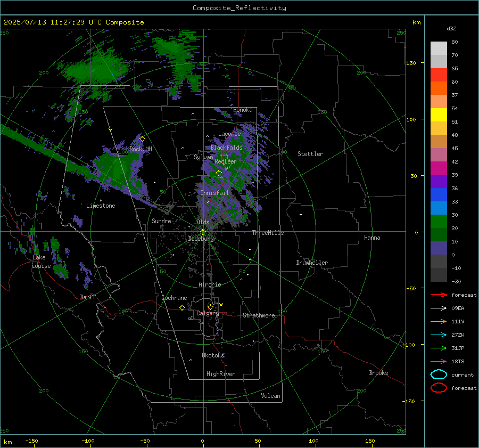Image resolution: width=479 pixels, height=448 pixels.
Task: Click the Ponoka label on map
Action: [243, 110]
